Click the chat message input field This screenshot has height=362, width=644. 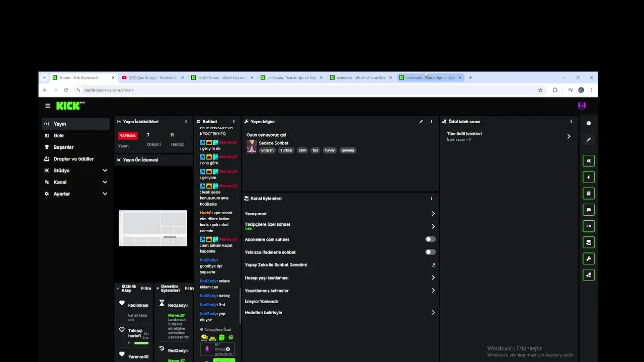[x=217, y=349]
